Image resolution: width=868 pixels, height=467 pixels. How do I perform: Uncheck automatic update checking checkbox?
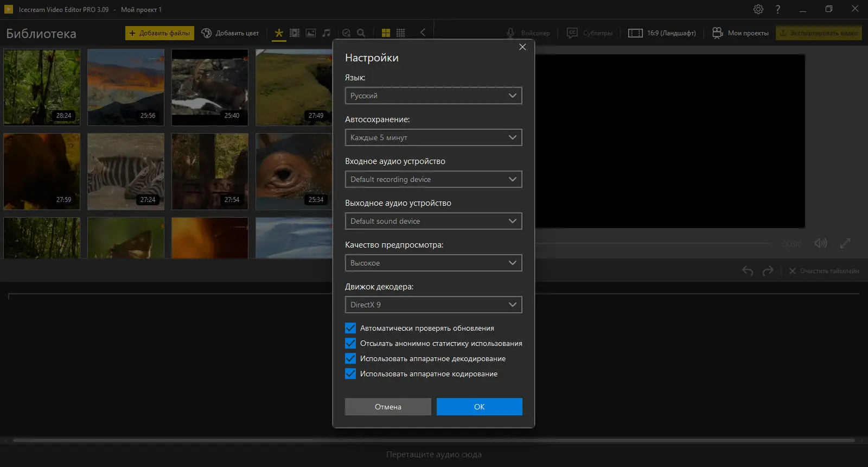[x=350, y=328]
